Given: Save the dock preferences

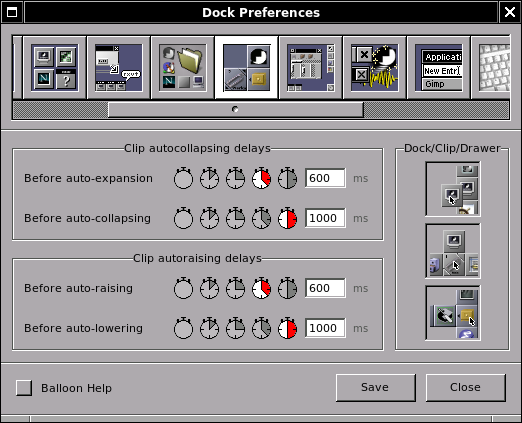Looking at the screenshot, I should click(376, 388).
